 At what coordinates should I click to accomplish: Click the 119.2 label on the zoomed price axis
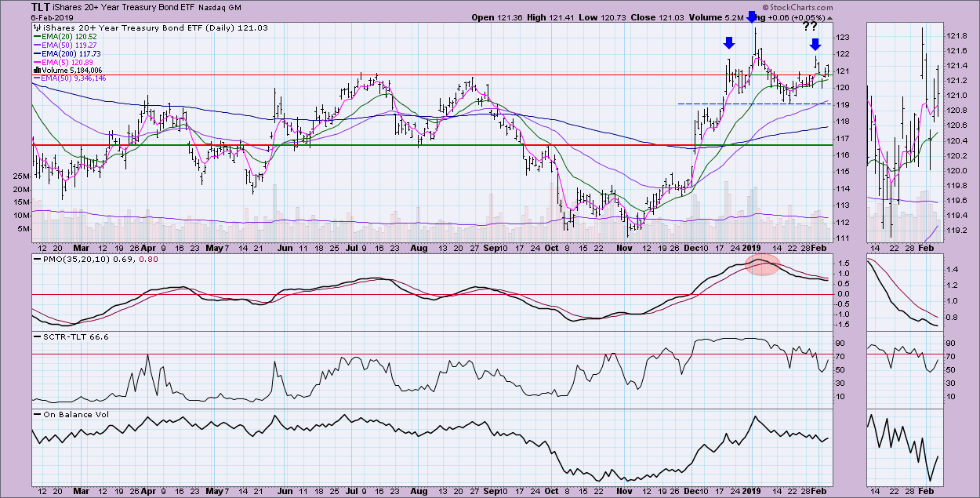[957, 231]
